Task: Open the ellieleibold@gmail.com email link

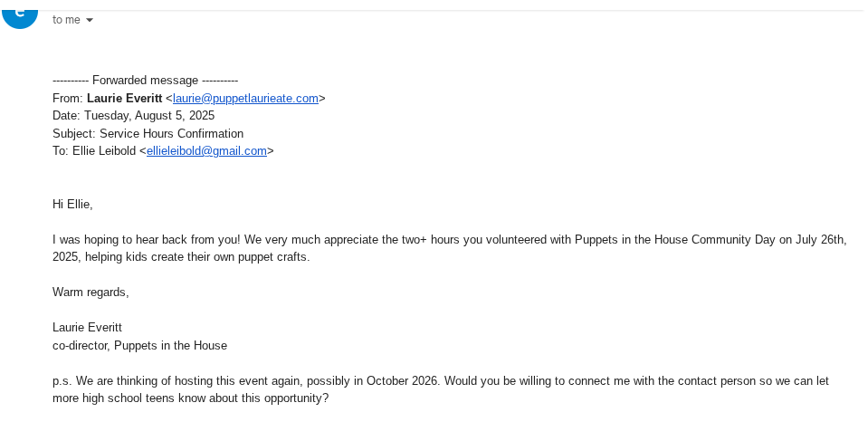Action: [x=206, y=151]
